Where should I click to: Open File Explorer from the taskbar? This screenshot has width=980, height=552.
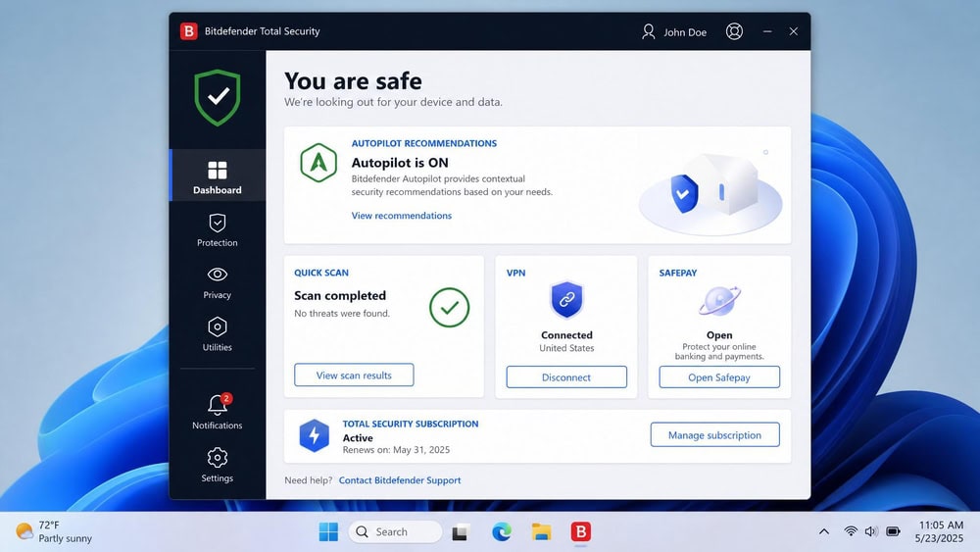pos(541,532)
